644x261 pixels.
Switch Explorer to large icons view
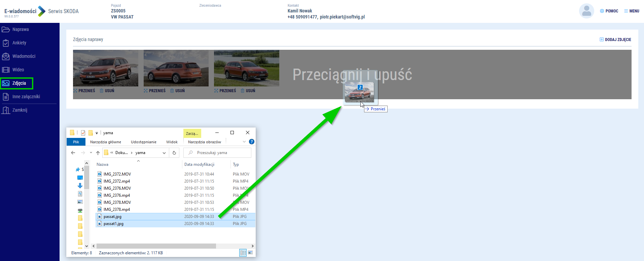[250, 253]
